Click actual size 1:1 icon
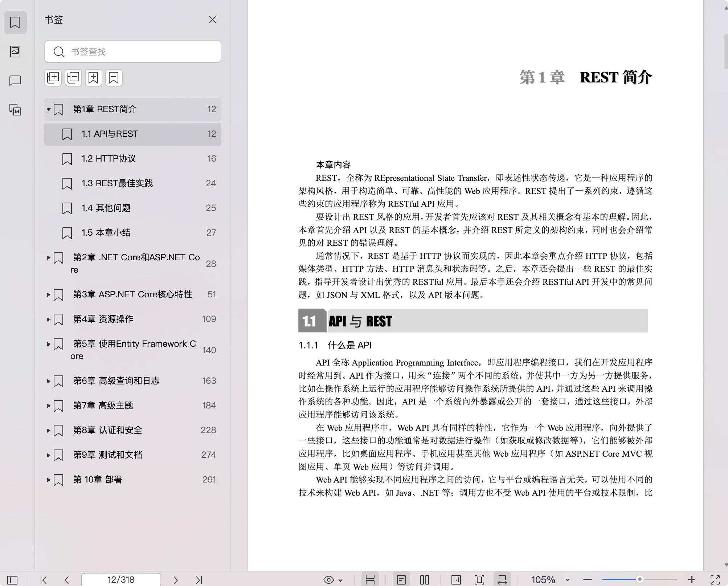This screenshot has height=586, width=728. [x=456, y=580]
